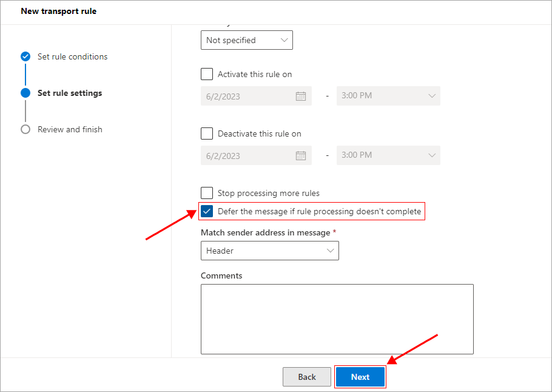Click inside the Comments text area

click(337, 319)
